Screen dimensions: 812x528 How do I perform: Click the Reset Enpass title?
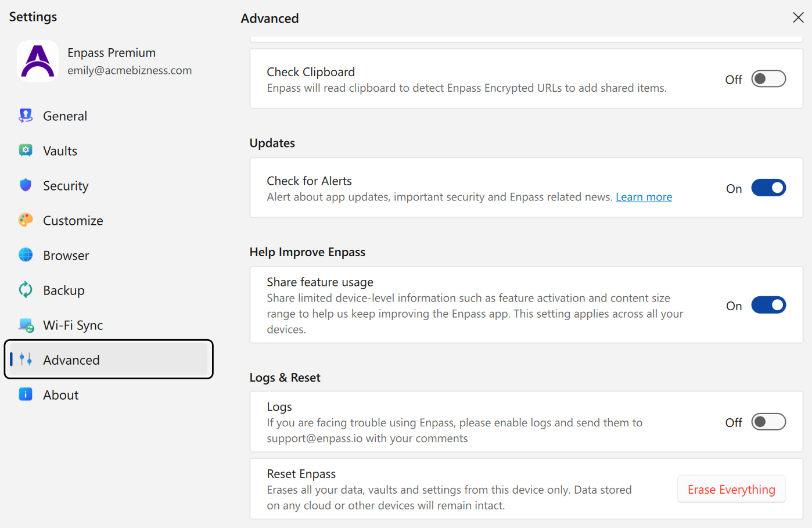[301, 474]
